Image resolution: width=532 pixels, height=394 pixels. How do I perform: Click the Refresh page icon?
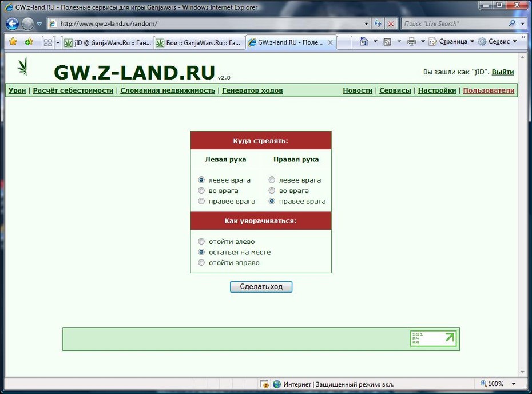tap(378, 24)
